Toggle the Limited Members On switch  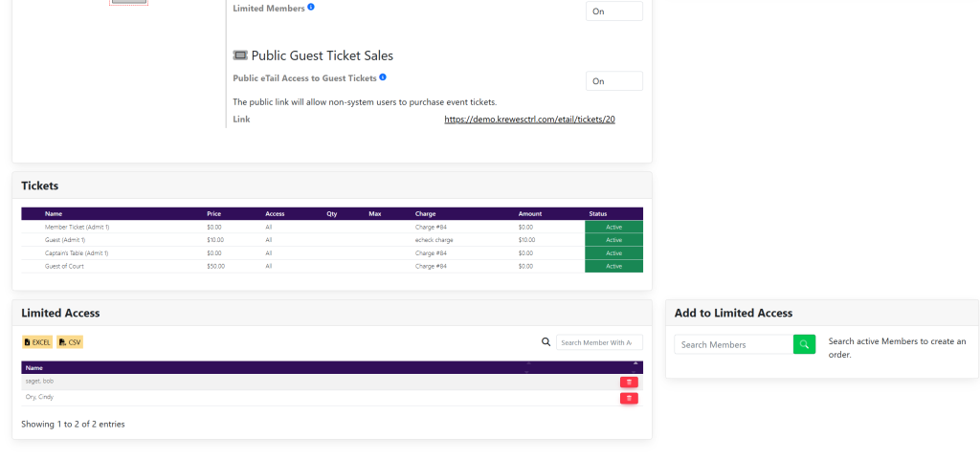(613, 11)
